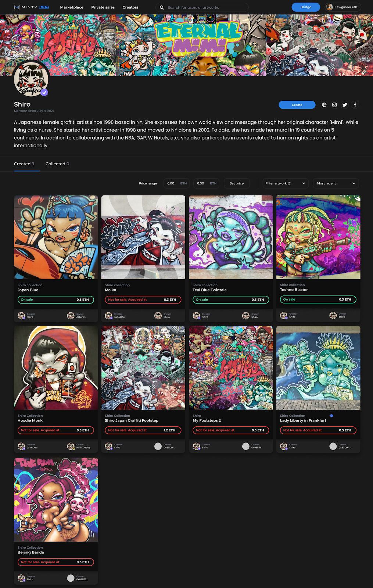Click Japan Blue On sale price bar
The image size is (373, 588).
(56, 300)
